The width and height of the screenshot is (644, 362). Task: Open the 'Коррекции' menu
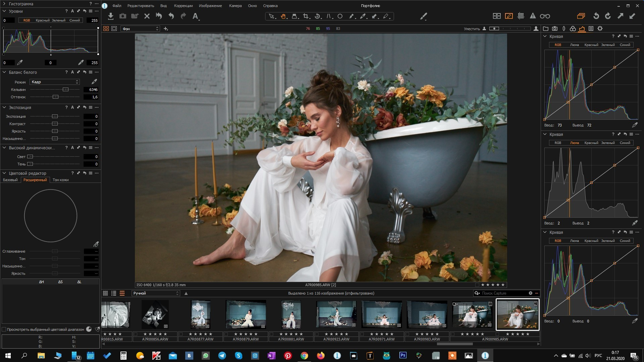pyautogui.click(x=183, y=6)
